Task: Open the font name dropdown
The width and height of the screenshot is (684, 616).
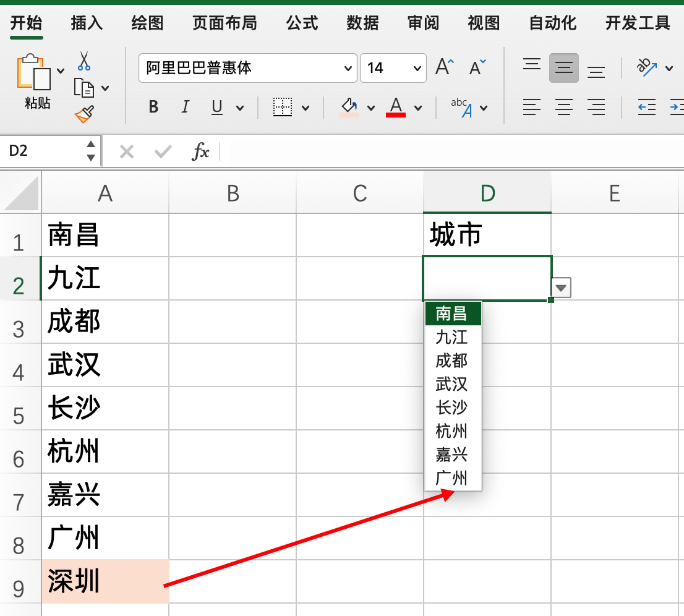Action: point(349,68)
